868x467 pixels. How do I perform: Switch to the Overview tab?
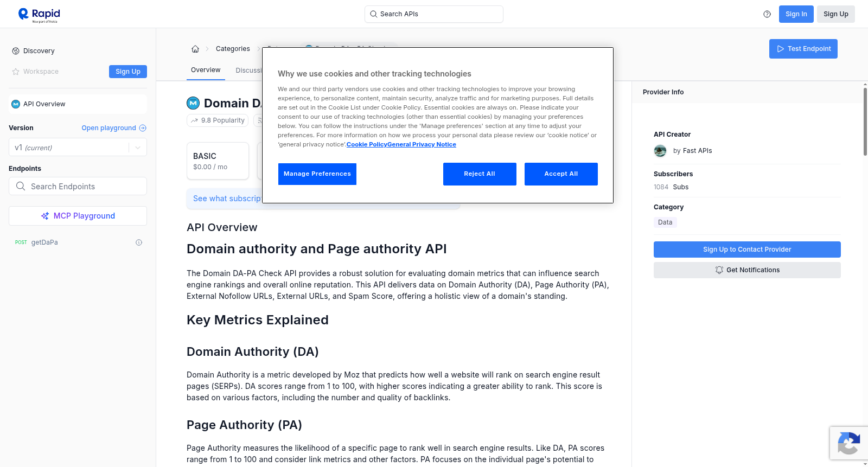click(x=206, y=70)
